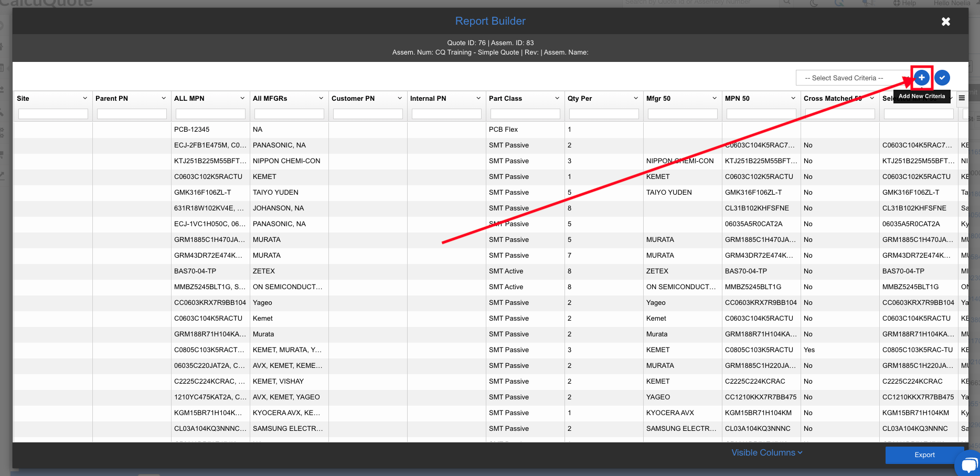Click the TAIYO YUDEN cell in All MFGRs
The width and height of the screenshot is (980, 476).
click(289, 193)
